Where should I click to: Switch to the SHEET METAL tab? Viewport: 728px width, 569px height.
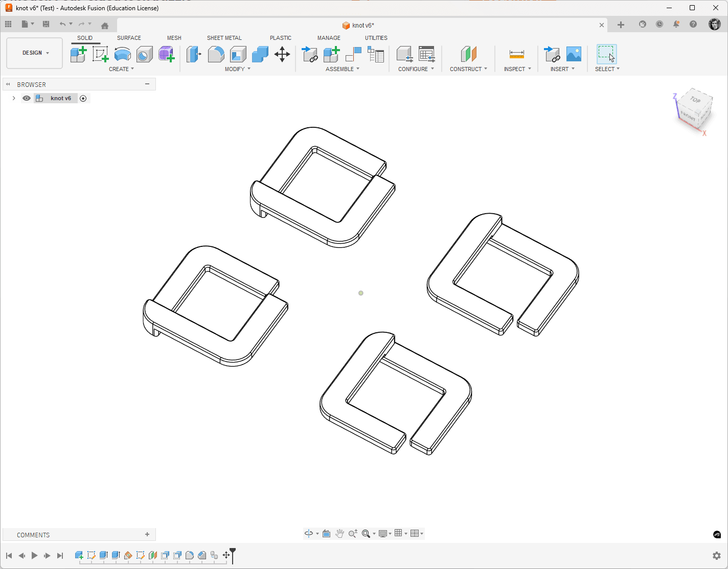(x=224, y=38)
